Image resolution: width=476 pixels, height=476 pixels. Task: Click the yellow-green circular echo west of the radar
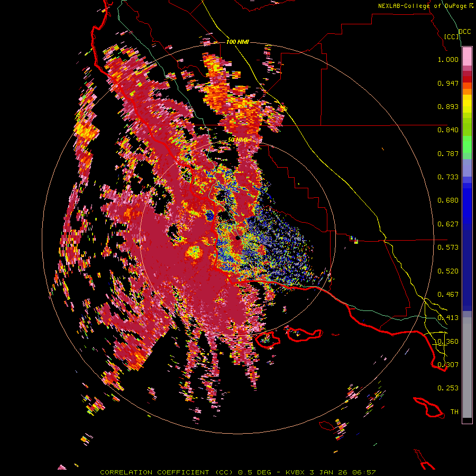click(194, 252)
